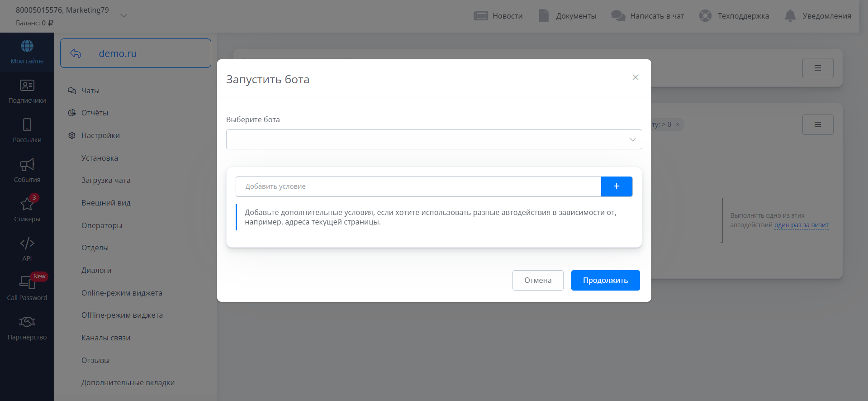
Task: Open Отчёты in the site menu
Action: 95,113
